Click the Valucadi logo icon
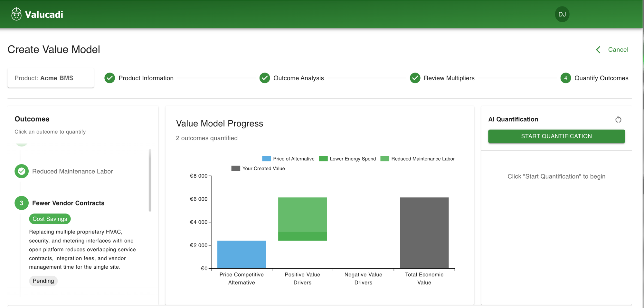The height and width of the screenshot is (308, 644). pyautogui.click(x=16, y=14)
